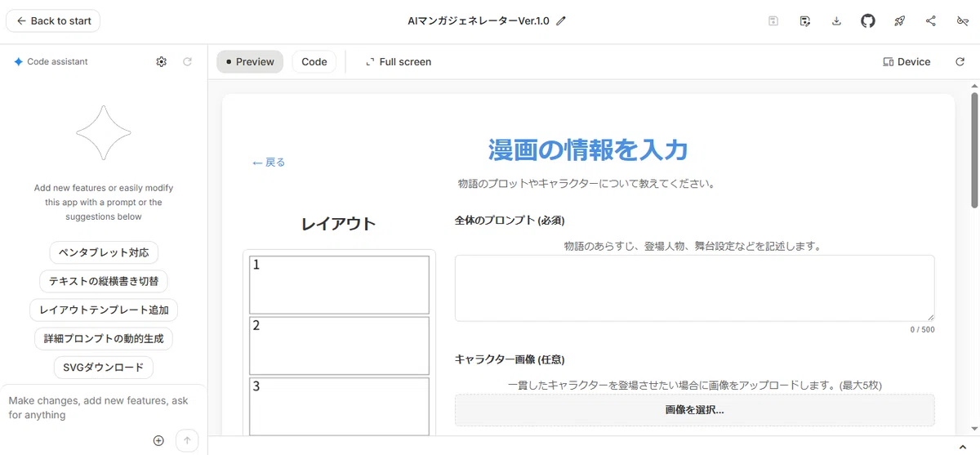Select layout panel 2
This screenshot has height=455, width=980.
tap(339, 346)
